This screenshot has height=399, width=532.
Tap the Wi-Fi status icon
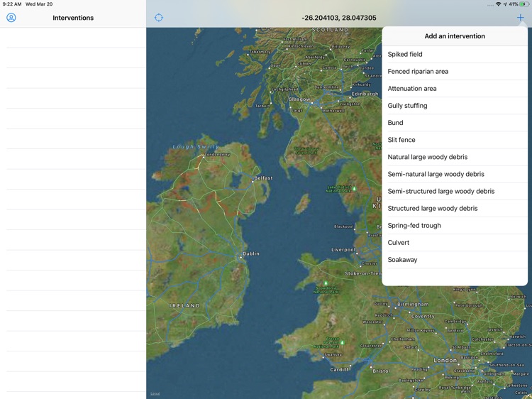tap(498, 4)
